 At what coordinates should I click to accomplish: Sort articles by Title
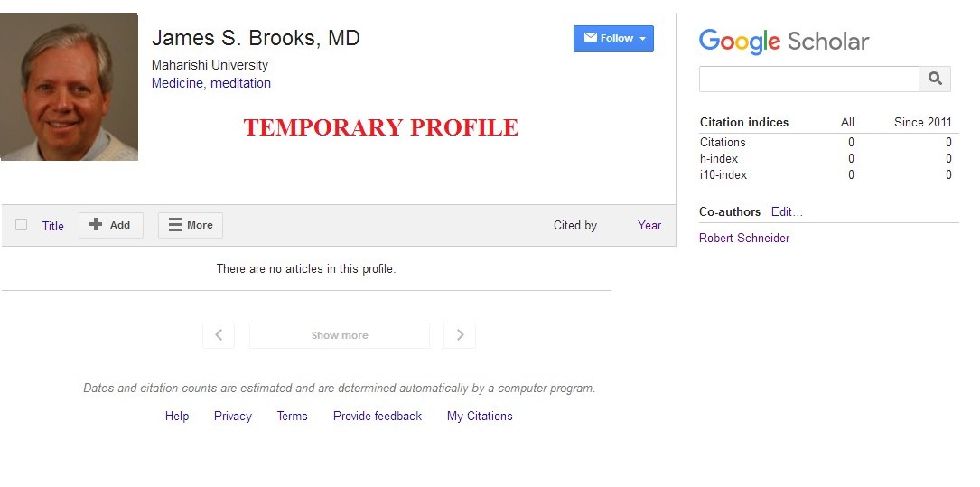(53, 226)
